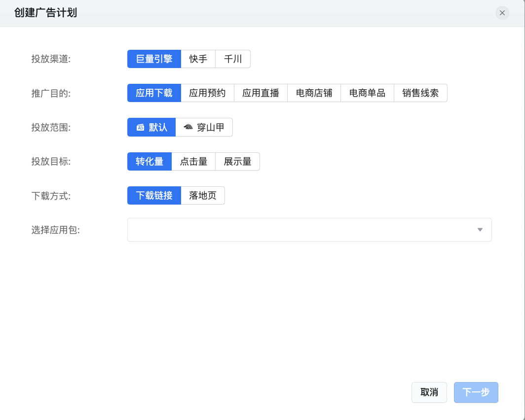Choose 电商店铺 promotion purpose
Image resolution: width=525 pixels, height=420 pixels.
314,93
